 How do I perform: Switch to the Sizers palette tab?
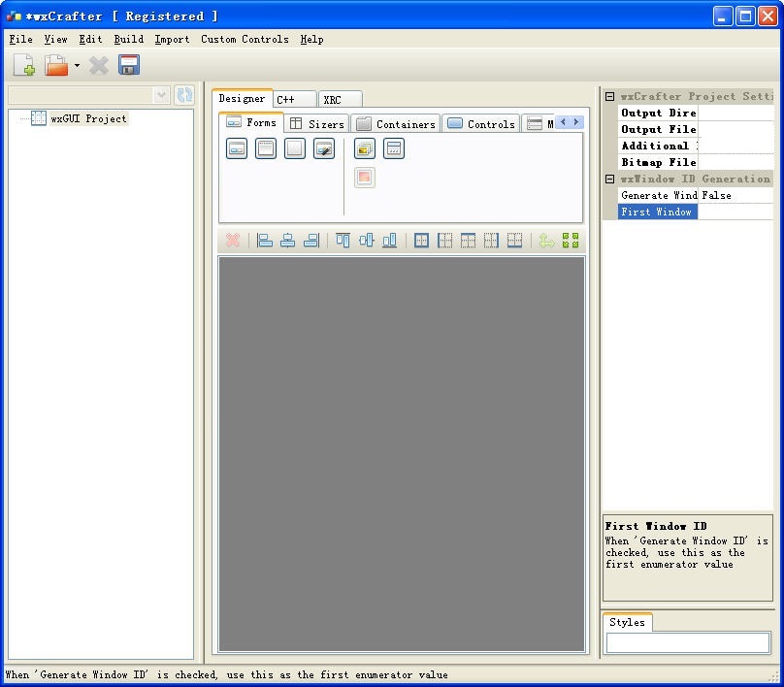tap(316, 124)
